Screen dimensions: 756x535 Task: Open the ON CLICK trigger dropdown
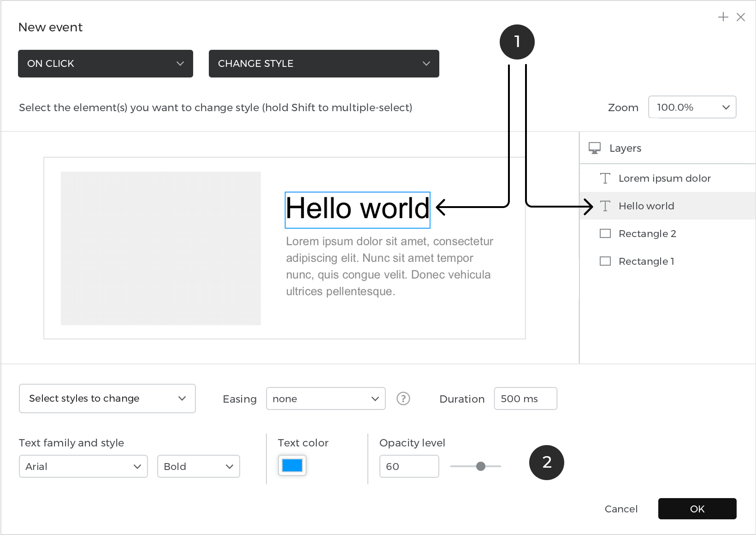[x=106, y=64]
